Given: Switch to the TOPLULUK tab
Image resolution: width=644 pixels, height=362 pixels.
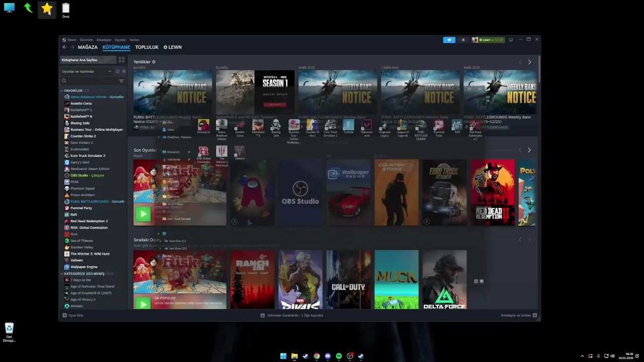Looking at the screenshot, I should 147,47.
